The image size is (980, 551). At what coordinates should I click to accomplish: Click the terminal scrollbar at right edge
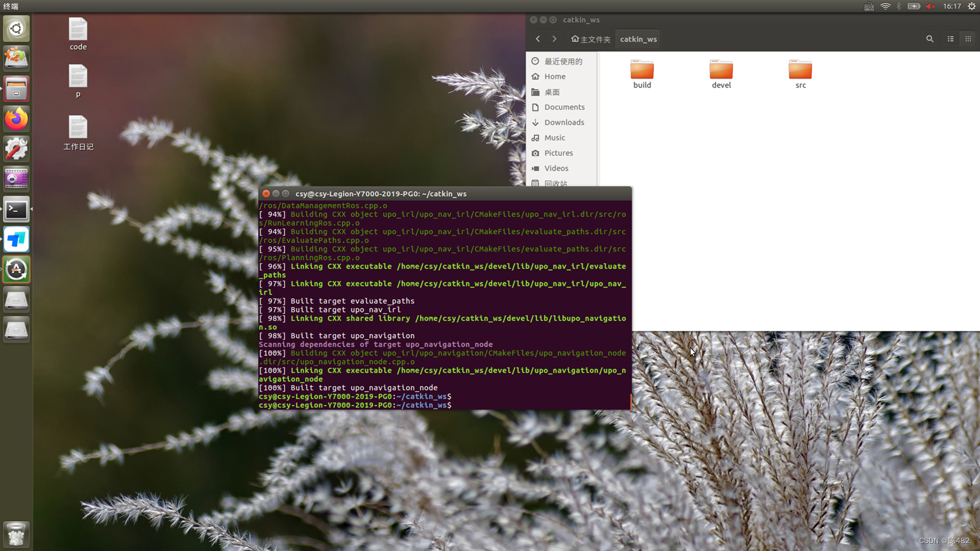(x=630, y=402)
